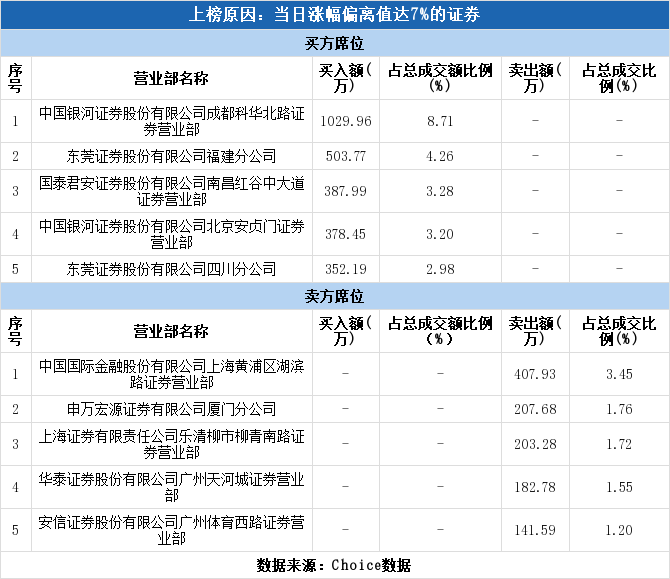Click 买入额(万) header in buyer table
The image size is (670, 579).
click(346, 79)
